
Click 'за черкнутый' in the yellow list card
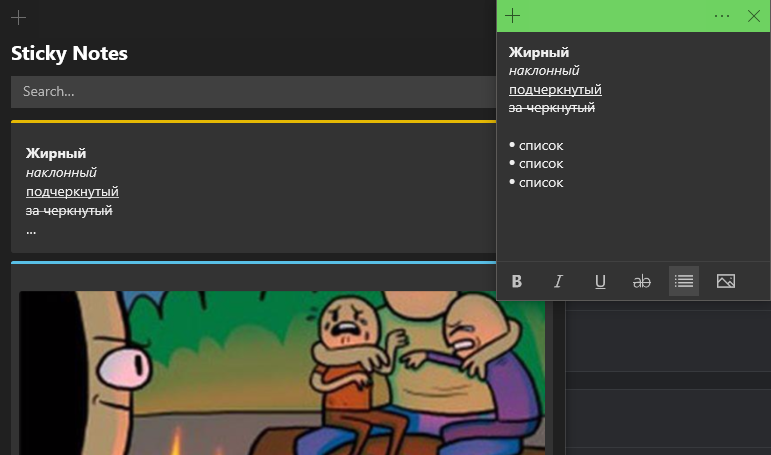click(69, 211)
